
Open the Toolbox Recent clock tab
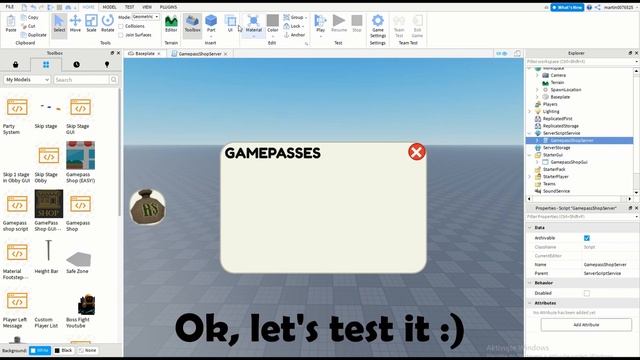[x=76, y=64]
